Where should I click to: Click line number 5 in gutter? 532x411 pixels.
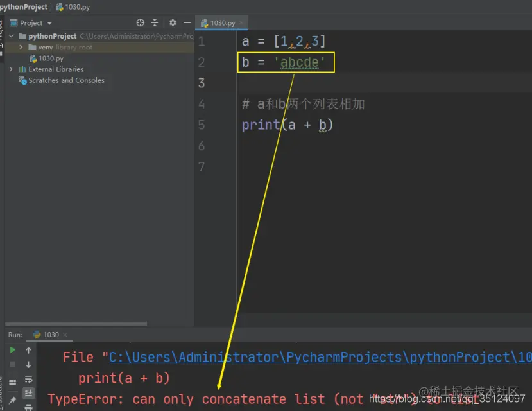202,125
